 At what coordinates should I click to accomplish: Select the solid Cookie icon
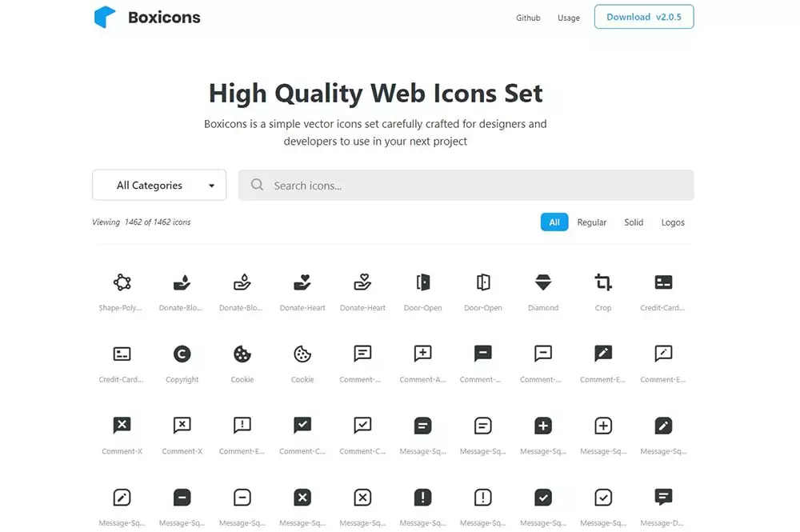point(242,354)
